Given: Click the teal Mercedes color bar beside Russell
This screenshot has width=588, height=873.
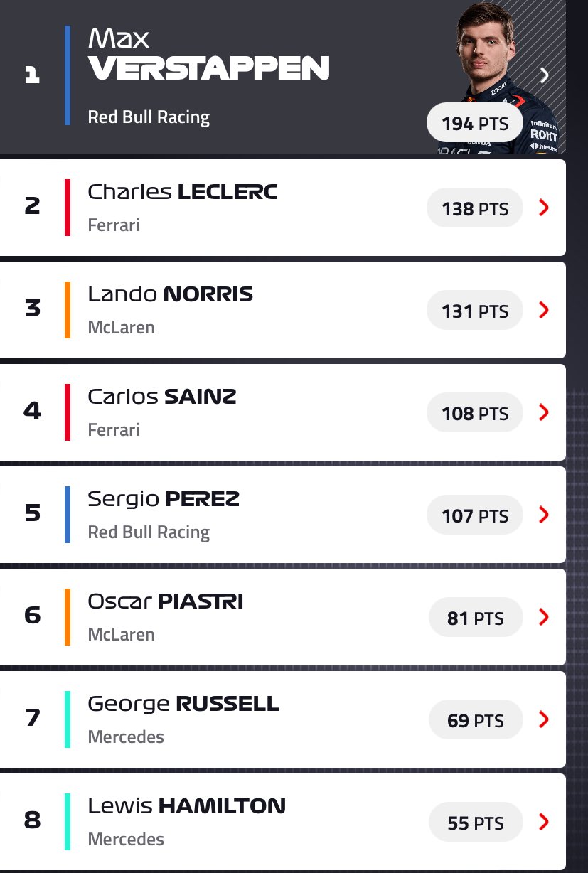Looking at the screenshot, I should pyautogui.click(x=68, y=719).
